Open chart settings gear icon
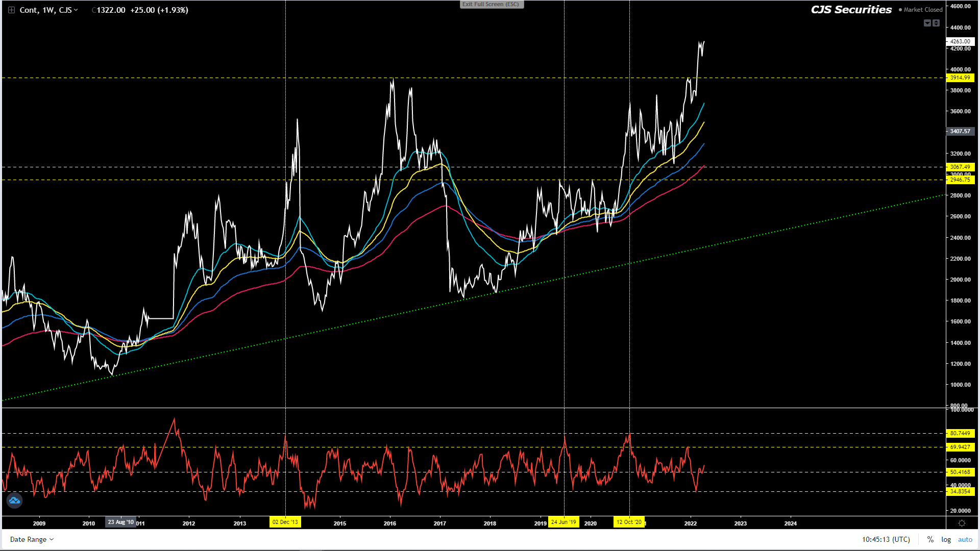This screenshot has width=980, height=551. pos(962,523)
